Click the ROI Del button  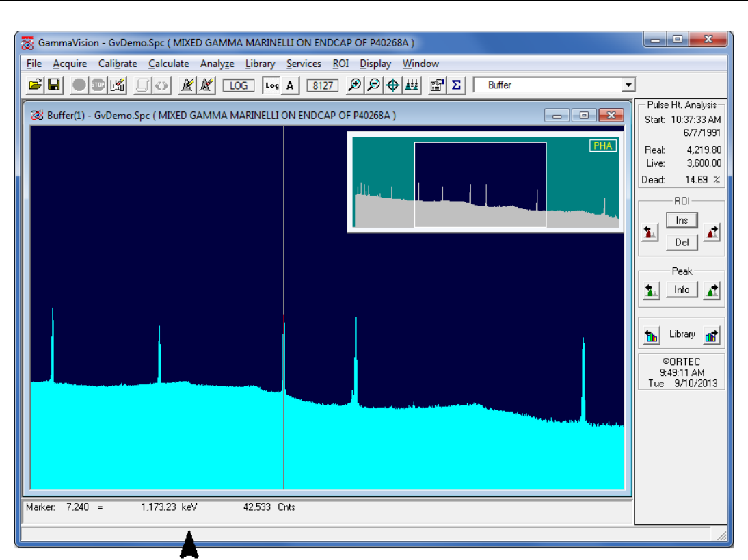[x=682, y=242]
